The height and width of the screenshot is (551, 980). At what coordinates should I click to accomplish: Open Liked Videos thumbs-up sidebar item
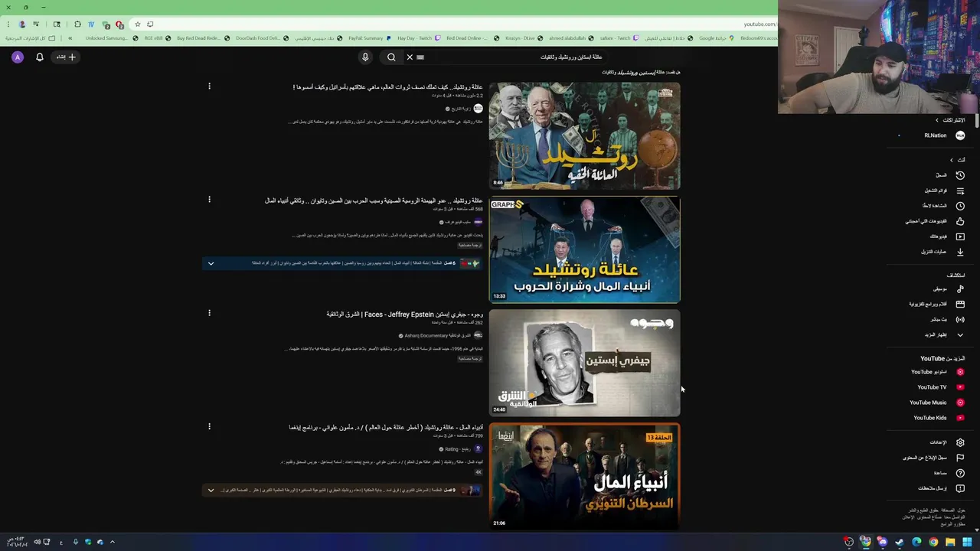tap(934, 221)
